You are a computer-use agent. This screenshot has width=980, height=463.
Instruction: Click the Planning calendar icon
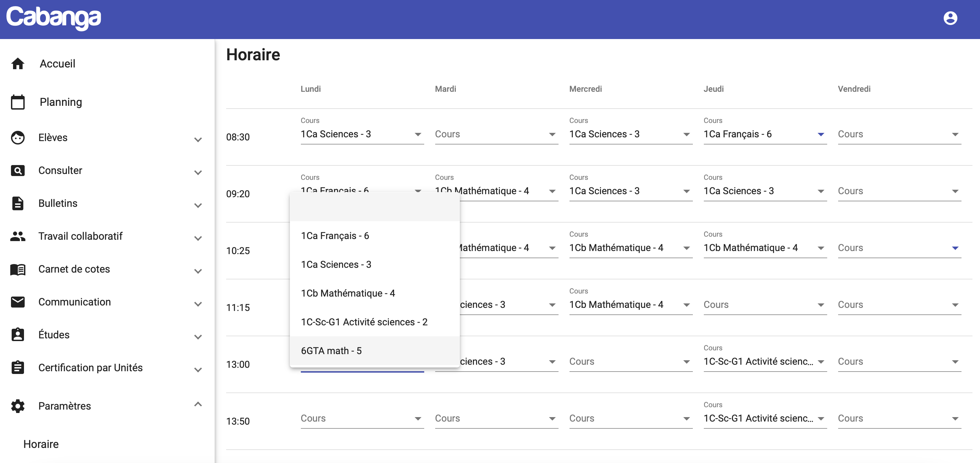pos(17,102)
